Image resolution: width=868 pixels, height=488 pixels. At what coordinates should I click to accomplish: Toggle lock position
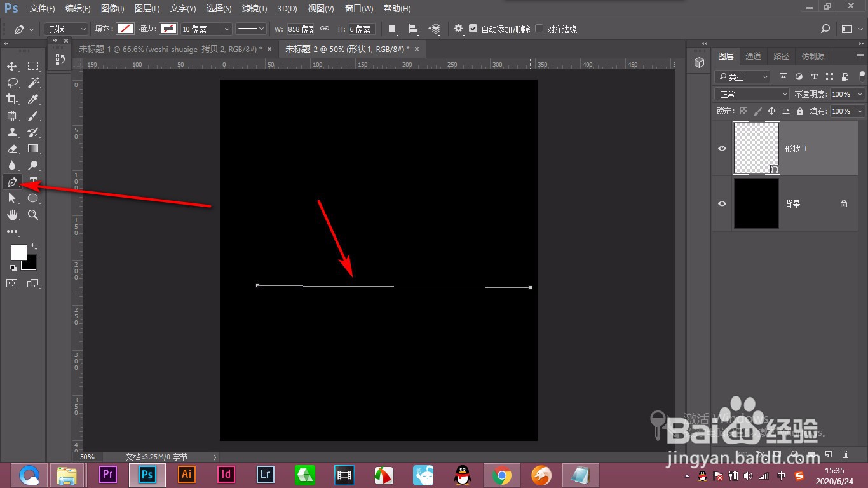[x=771, y=111]
